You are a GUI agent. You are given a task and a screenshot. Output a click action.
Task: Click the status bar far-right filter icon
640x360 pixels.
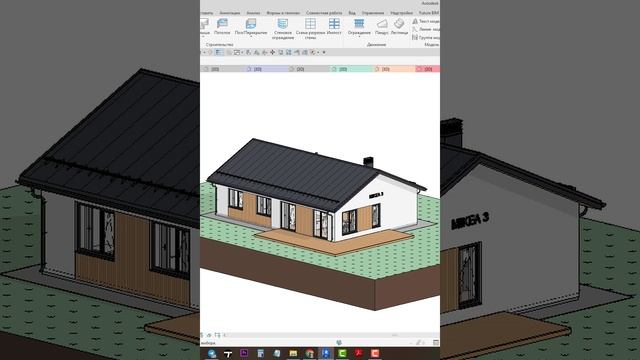pos(436,342)
